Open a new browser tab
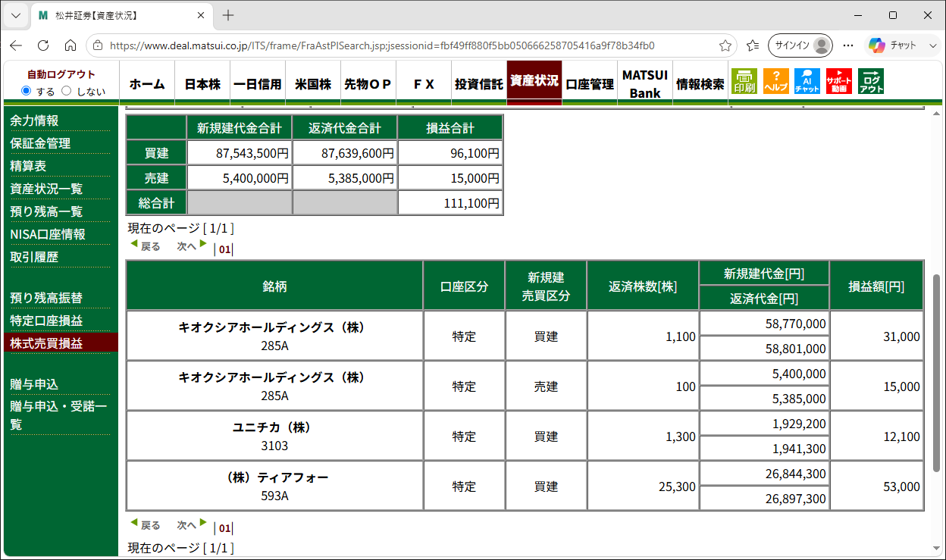 pyautogui.click(x=228, y=15)
